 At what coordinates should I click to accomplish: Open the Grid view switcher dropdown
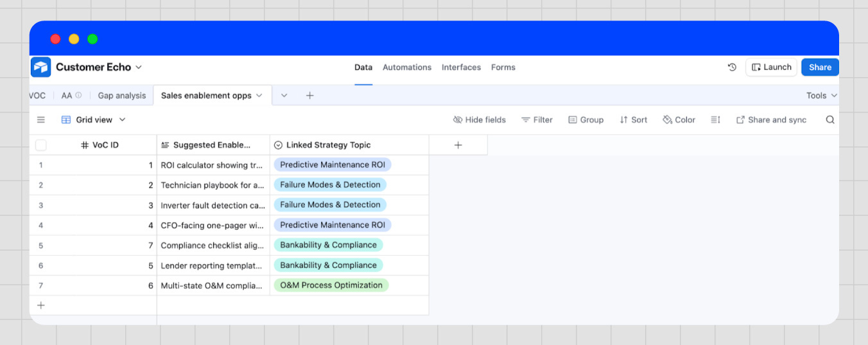(94, 119)
